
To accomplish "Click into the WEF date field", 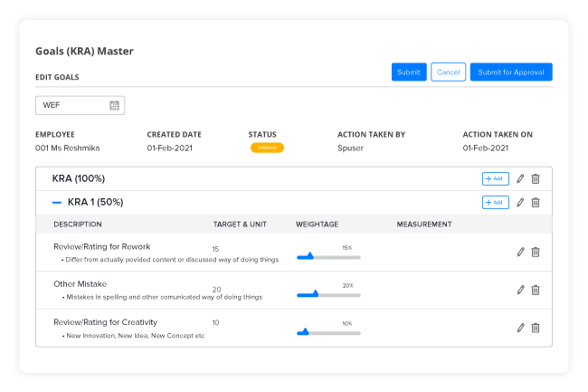I will tap(72, 106).
